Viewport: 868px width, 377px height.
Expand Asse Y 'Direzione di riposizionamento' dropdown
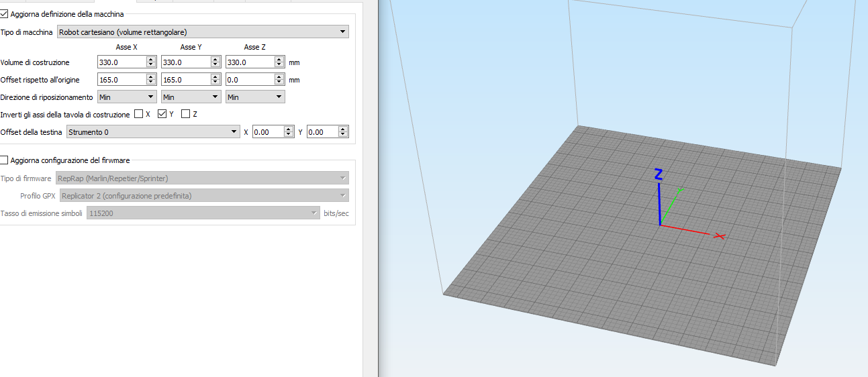191,97
